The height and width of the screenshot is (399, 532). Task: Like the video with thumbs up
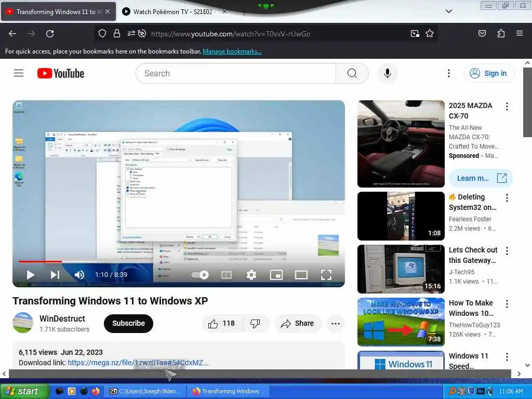click(x=222, y=324)
